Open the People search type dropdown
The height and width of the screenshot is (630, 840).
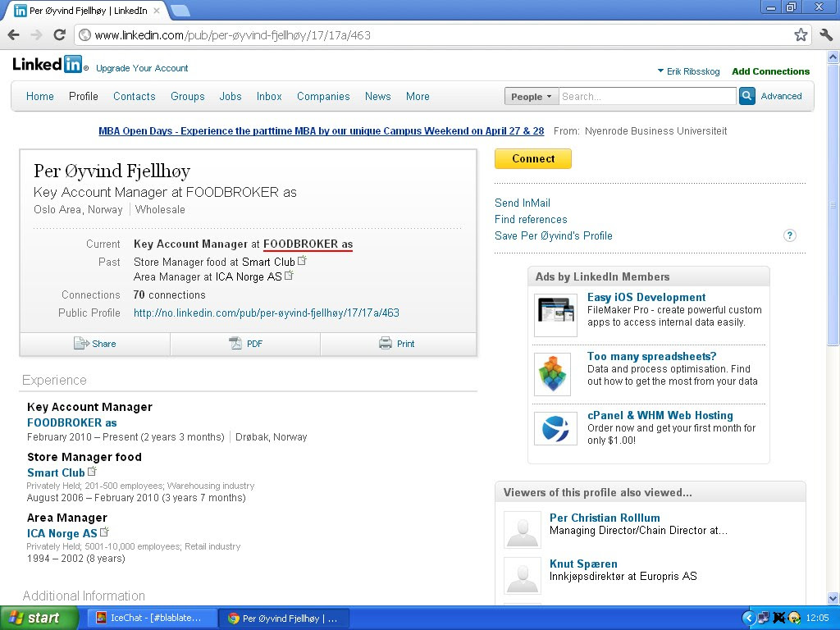[x=531, y=97]
